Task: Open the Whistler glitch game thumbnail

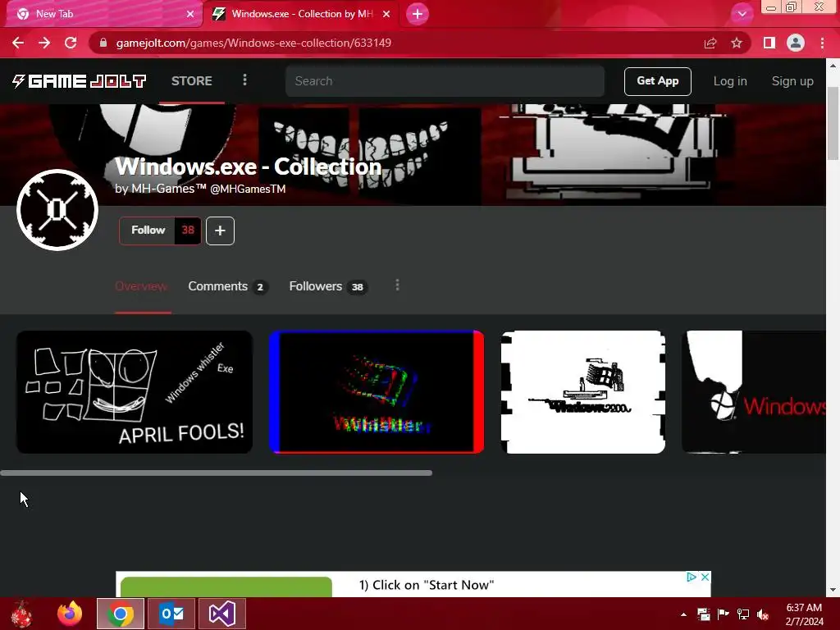Action: tap(377, 392)
